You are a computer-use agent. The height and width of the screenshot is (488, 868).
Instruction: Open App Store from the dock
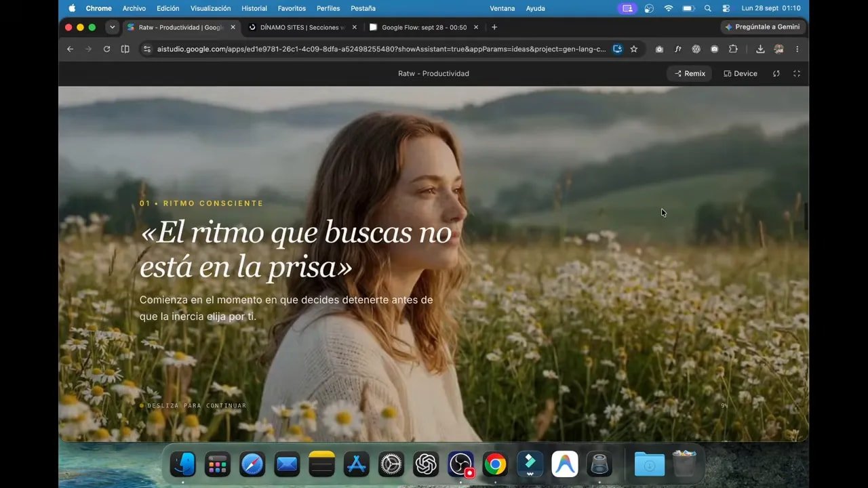pos(356,464)
